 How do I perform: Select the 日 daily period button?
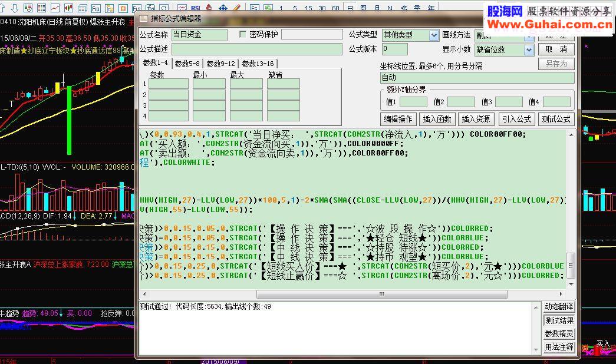click(x=350, y=8)
